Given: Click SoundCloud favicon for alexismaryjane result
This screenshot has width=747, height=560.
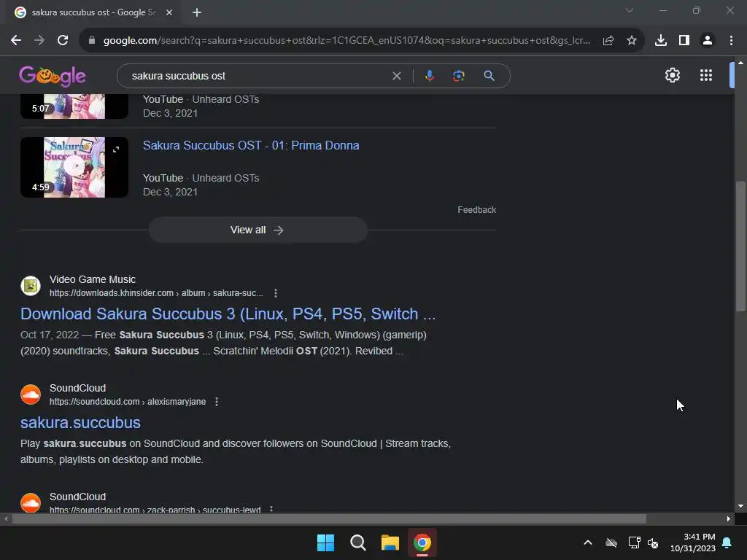Looking at the screenshot, I should [31, 394].
